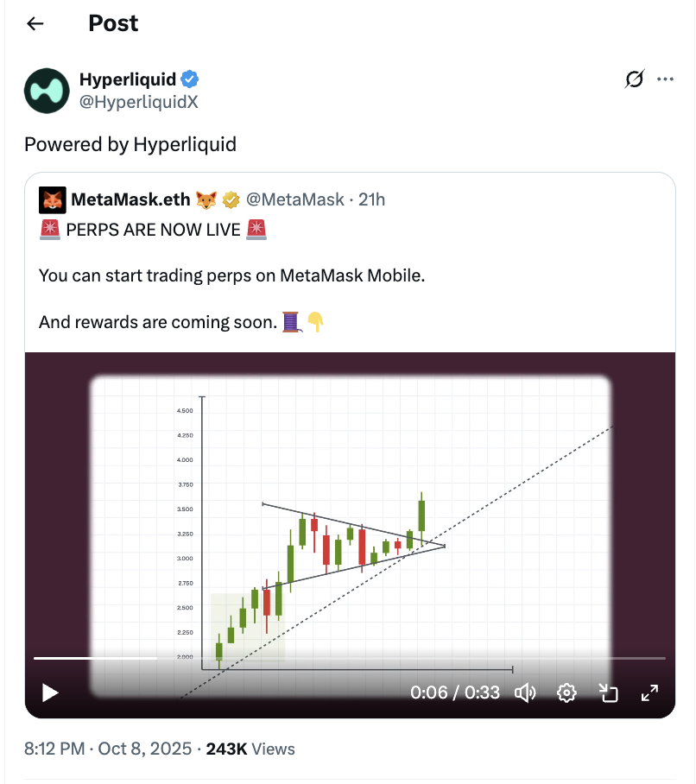The image size is (696, 784).
Task: Click the MetaMask fox avatar
Action: pyautogui.click(x=53, y=200)
